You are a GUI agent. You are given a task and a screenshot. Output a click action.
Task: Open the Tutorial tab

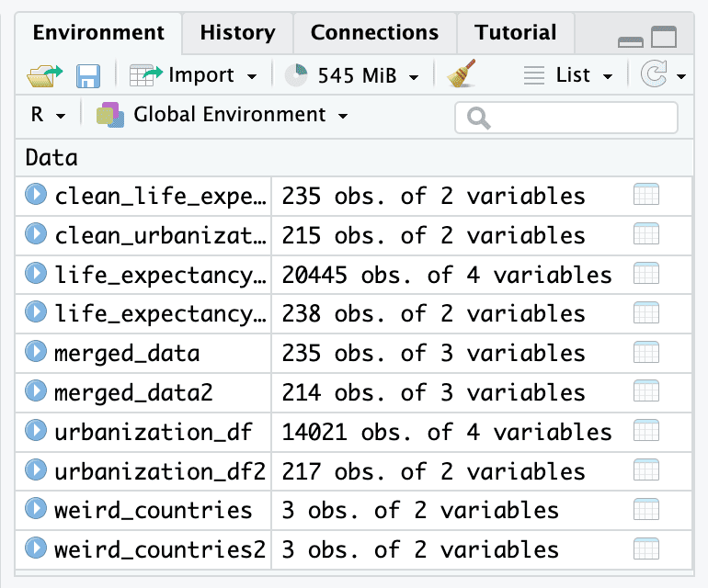pos(515,33)
